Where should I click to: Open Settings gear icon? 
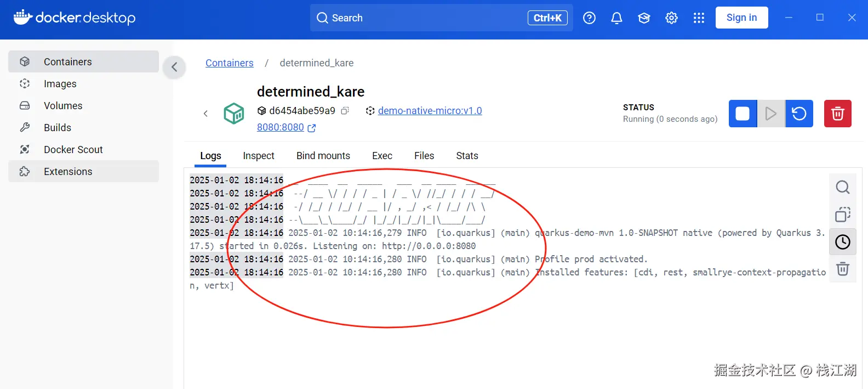click(x=671, y=18)
